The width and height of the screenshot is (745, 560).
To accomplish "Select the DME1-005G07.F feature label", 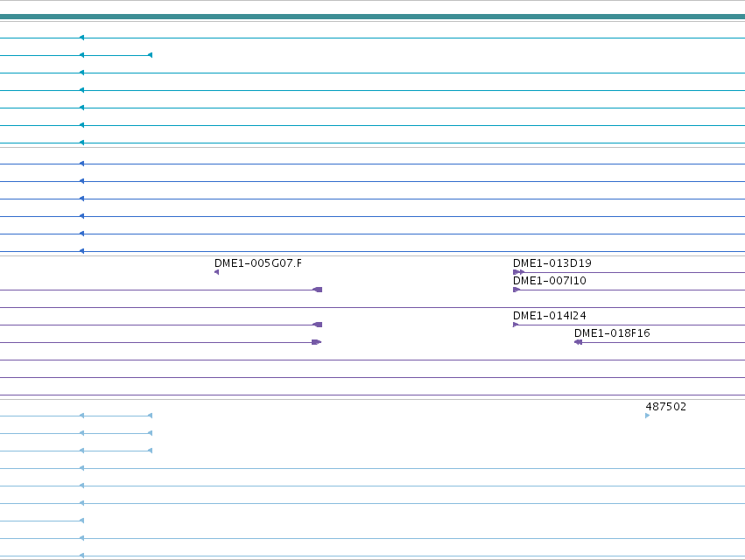I will click(258, 263).
